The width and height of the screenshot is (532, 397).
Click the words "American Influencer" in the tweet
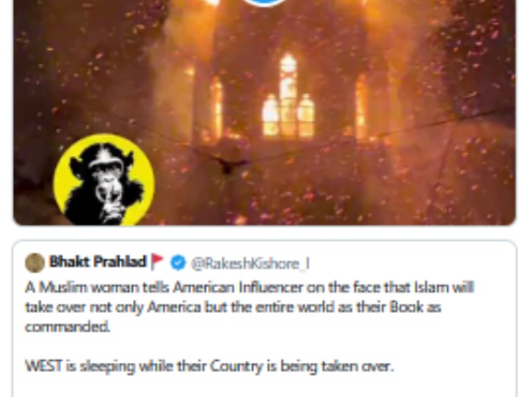point(237,287)
